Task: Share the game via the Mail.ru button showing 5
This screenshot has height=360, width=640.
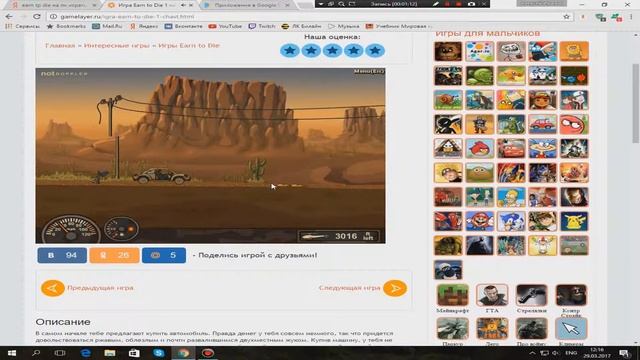Action: 164,255
